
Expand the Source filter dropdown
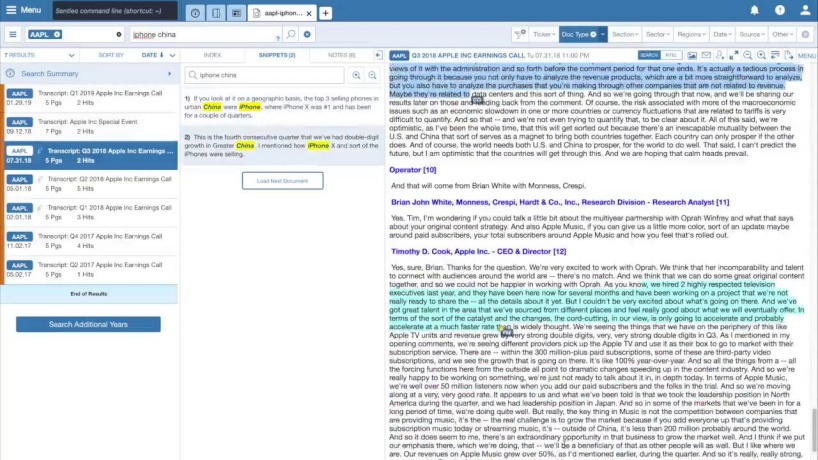click(752, 34)
